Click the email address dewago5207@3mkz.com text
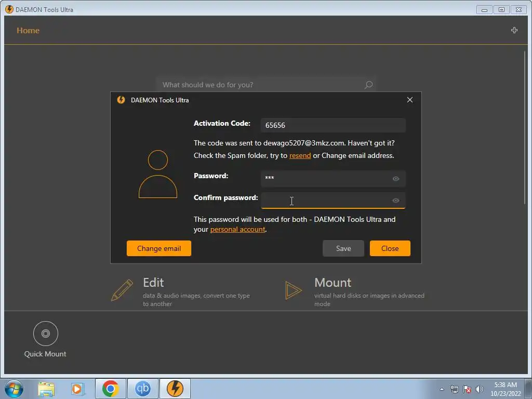The image size is (532, 399). (304, 143)
